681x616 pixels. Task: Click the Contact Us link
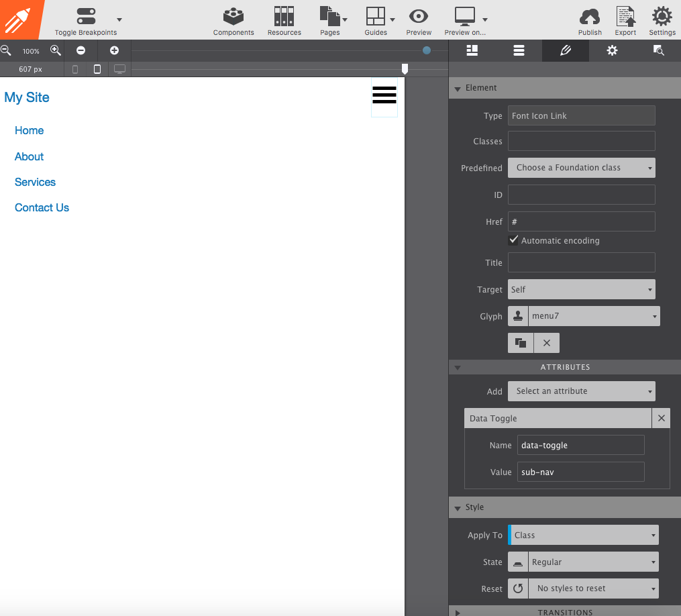pyautogui.click(x=42, y=208)
